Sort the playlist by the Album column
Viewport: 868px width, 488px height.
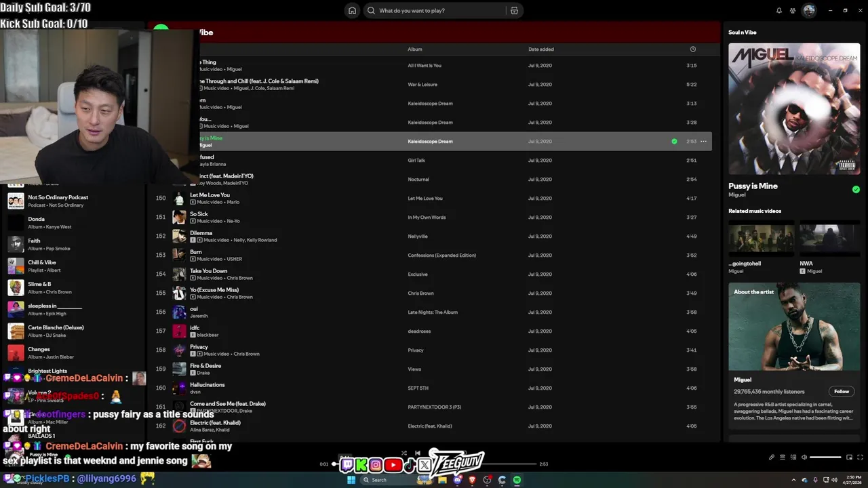[x=415, y=49]
